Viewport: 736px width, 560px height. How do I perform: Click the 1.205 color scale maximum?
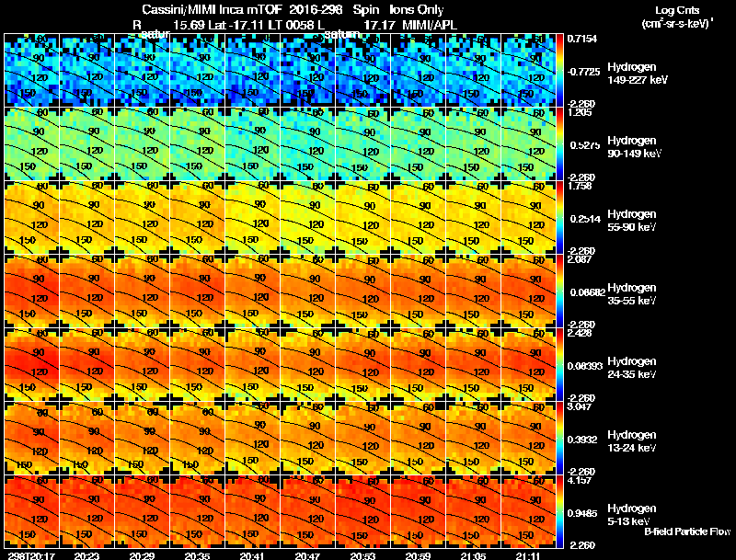(580, 112)
